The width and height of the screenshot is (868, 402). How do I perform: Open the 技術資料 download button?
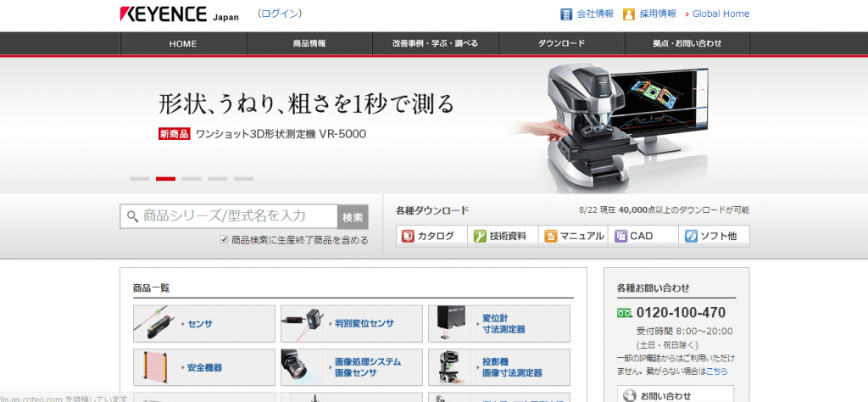coord(503,236)
